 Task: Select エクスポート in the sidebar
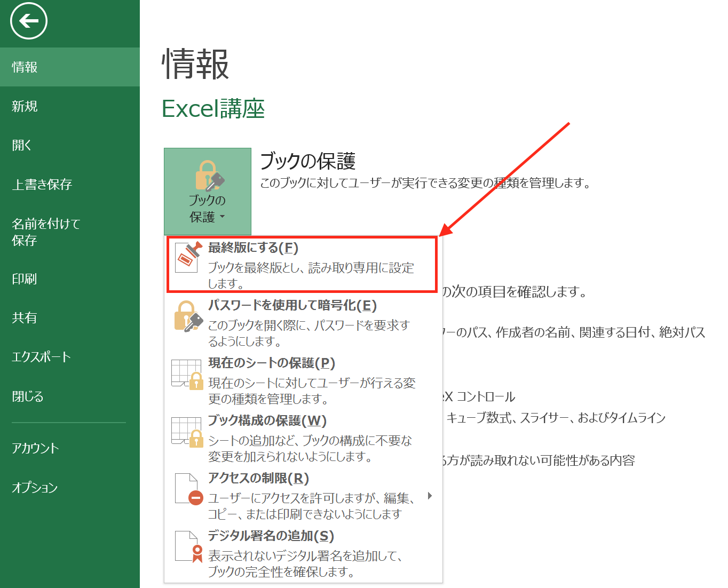click(x=70, y=357)
